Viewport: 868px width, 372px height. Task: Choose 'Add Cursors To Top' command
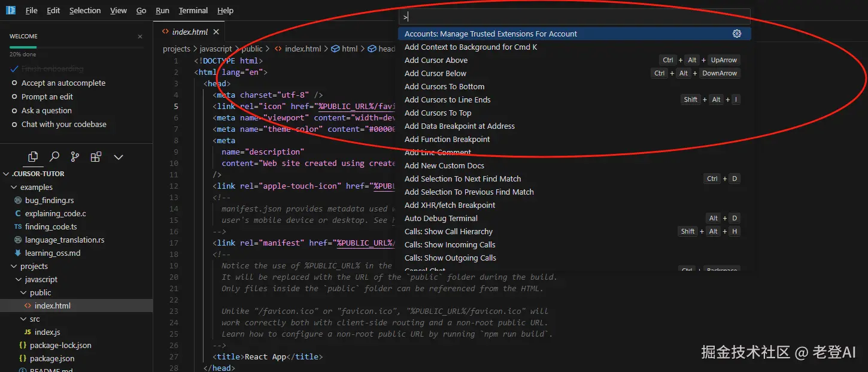point(575,113)
